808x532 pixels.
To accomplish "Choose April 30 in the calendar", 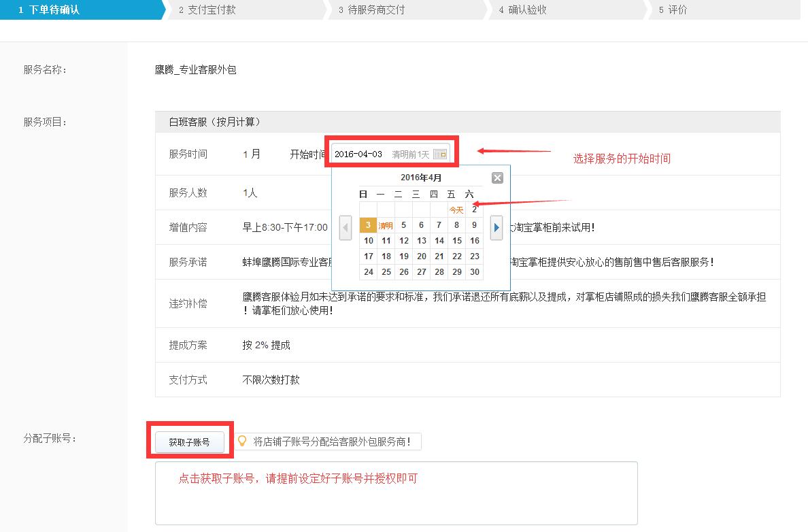I will click(475, 272).
